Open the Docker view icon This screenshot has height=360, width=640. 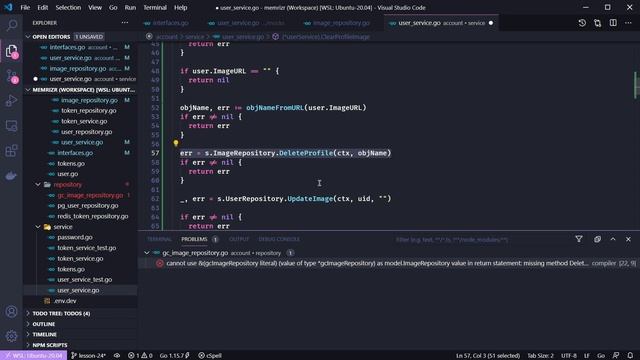coord(11,176)
